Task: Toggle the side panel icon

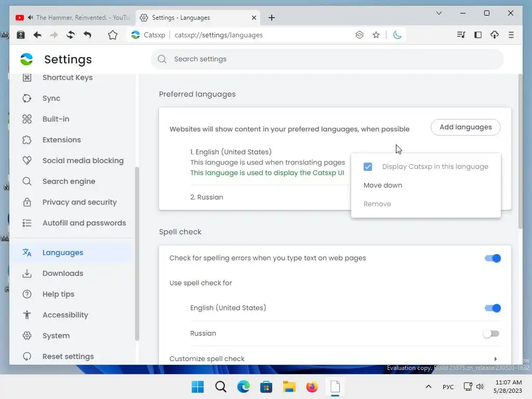Action: click(478, 35)
